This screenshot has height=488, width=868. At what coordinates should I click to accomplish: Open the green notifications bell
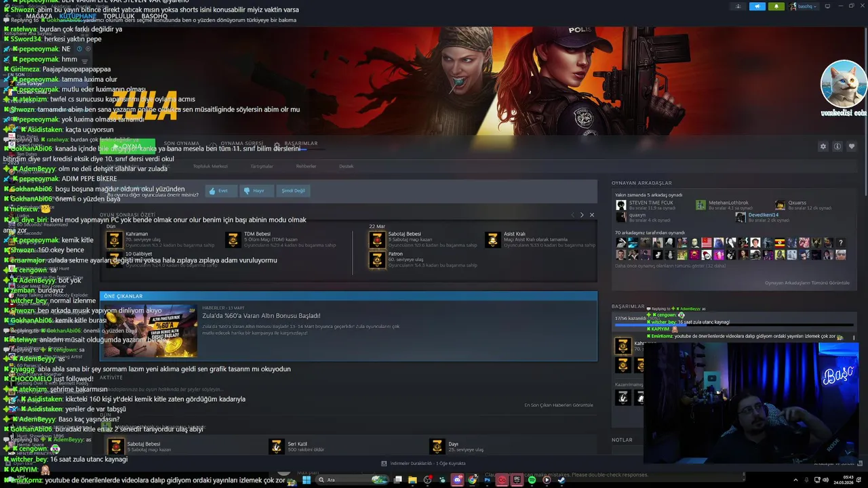click(x=776, y=6)
